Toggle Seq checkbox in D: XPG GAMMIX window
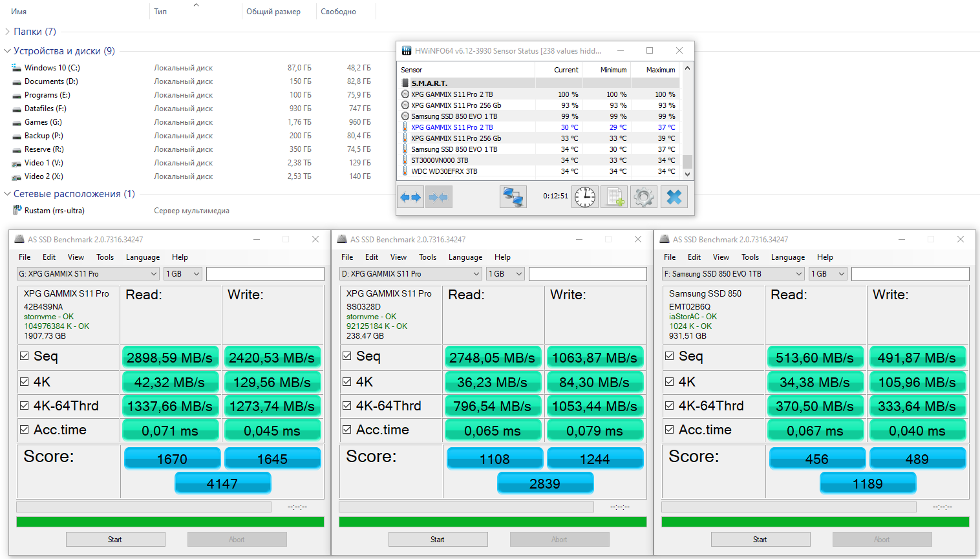This screenshot has height=559, width=980. (x=347, y=356)
